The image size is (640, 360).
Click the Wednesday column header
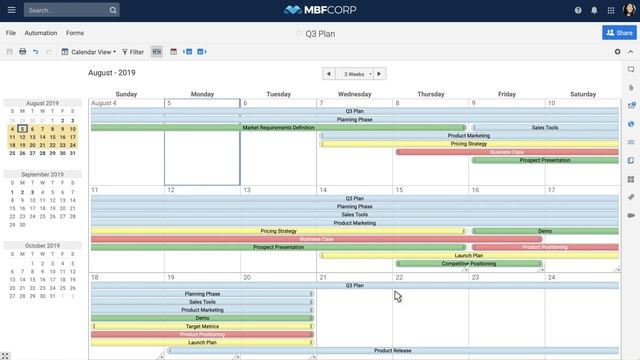(354, 94)
